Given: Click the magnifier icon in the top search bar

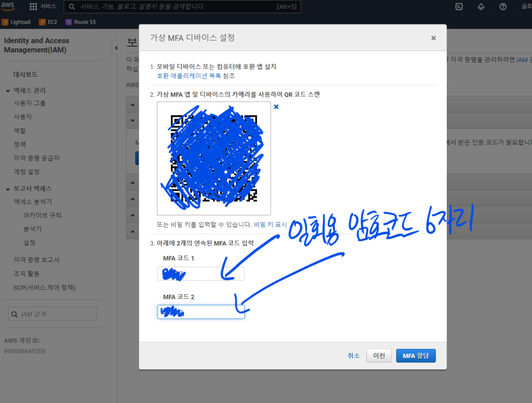Looking at the screenshot, I should pos(72,6).
